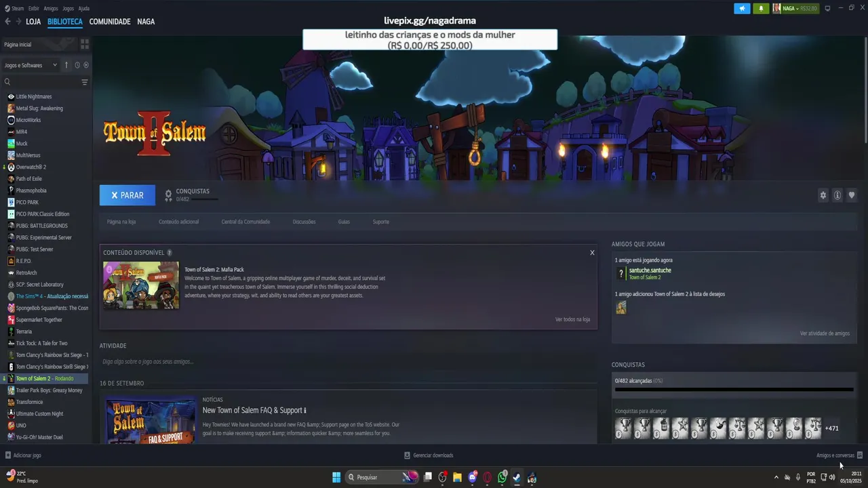Open WhatsApp from taskbar
This screenshot has height=488, width=868.
click(502, 477)
